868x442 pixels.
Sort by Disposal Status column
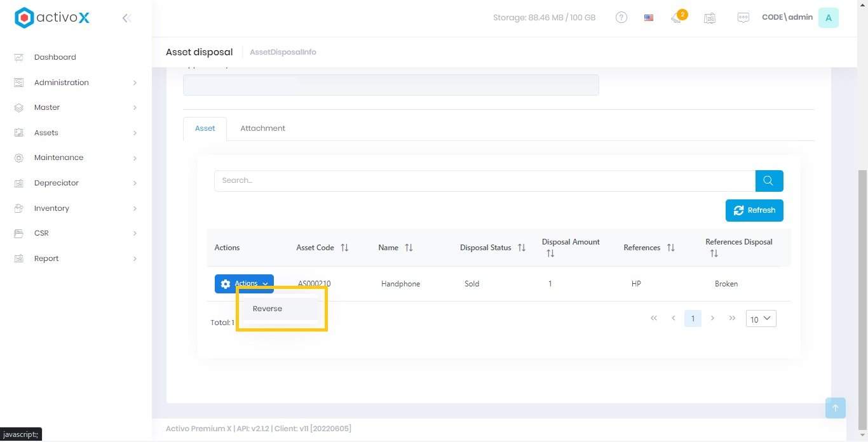pyautogui.click(x=521, y=248)
